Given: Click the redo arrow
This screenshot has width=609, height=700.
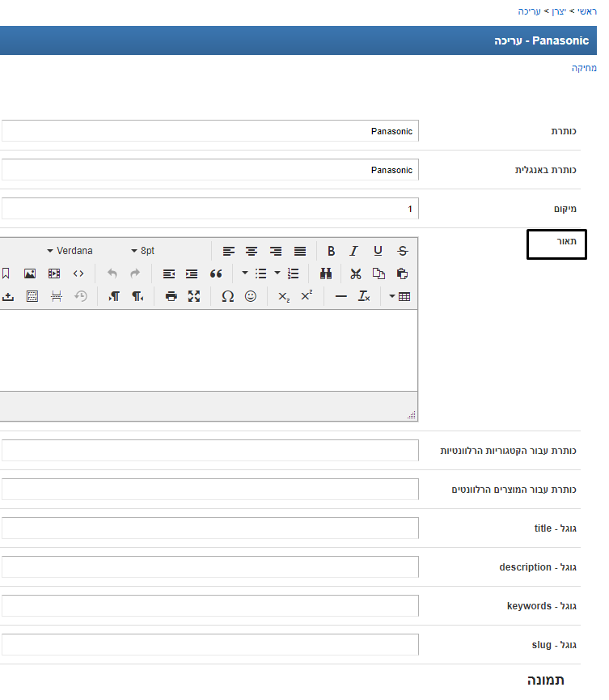Looking at the screenshot, I should pyautogui.click(x=135, y=274).
